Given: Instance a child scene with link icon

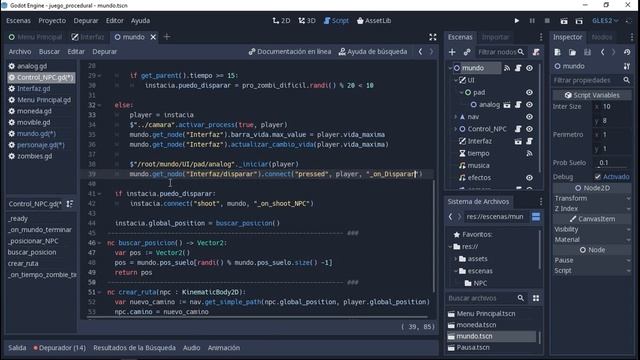Looking at the screenshot, I should tap(467, 52).
